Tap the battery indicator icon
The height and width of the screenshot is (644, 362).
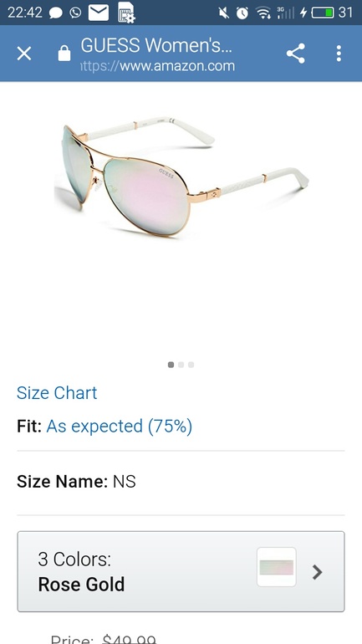coord(322,13)
